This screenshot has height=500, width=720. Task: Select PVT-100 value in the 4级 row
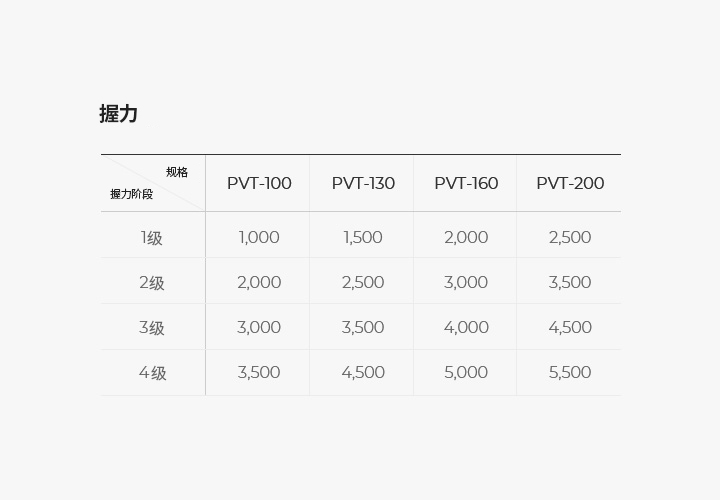[259, 372]
